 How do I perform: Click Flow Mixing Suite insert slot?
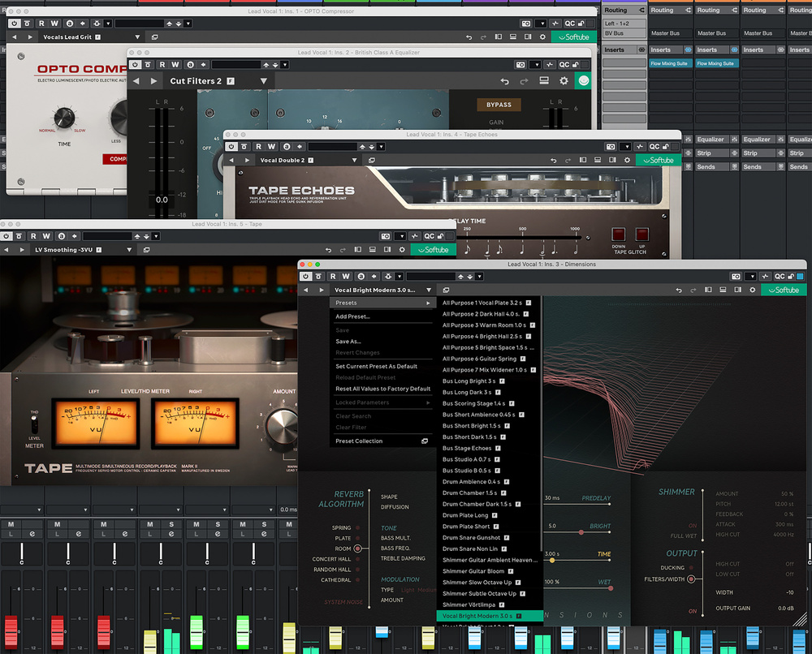tap(670, 63)
